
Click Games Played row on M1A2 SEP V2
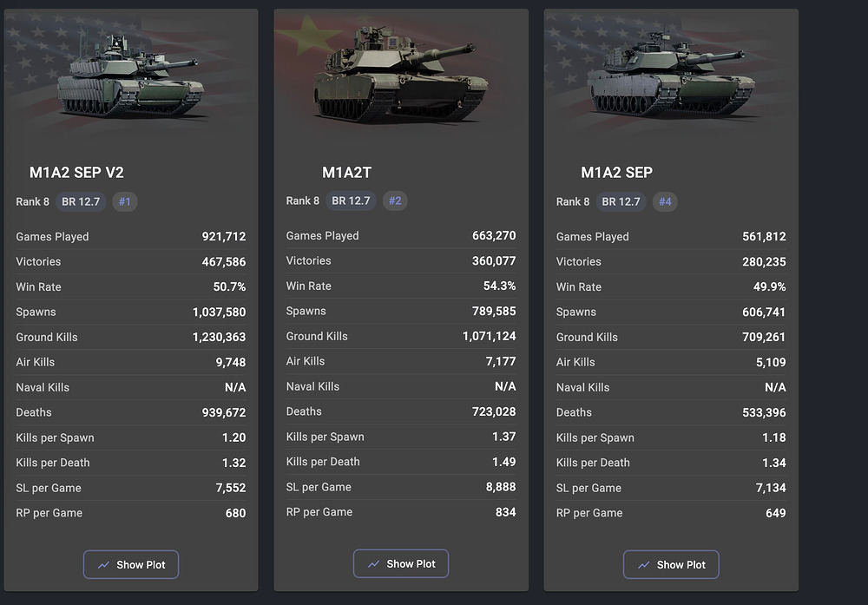[x=130, y=236]
